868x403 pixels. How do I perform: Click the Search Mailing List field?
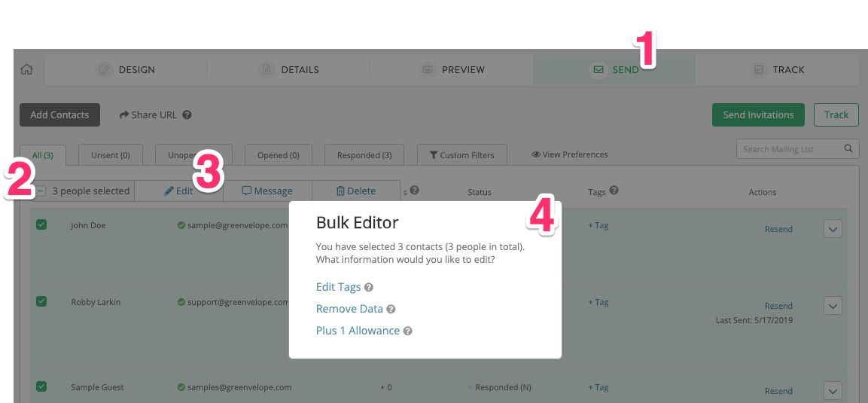(x=789, y=149)
